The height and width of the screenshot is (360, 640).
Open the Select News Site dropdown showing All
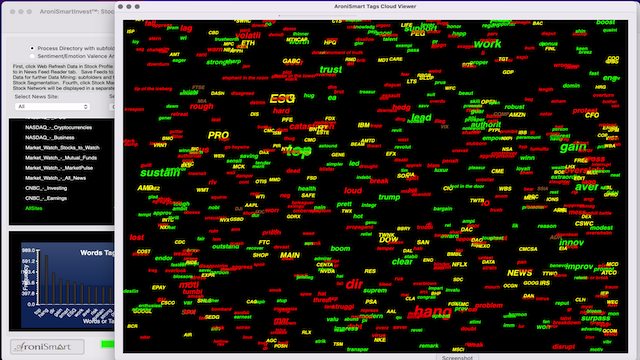[x=52, y=107]
